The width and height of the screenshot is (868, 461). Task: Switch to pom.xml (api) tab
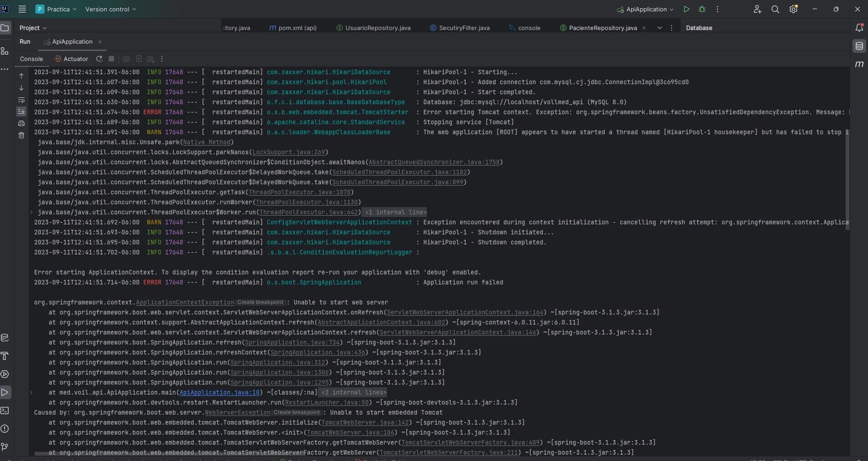click(293, 28)
